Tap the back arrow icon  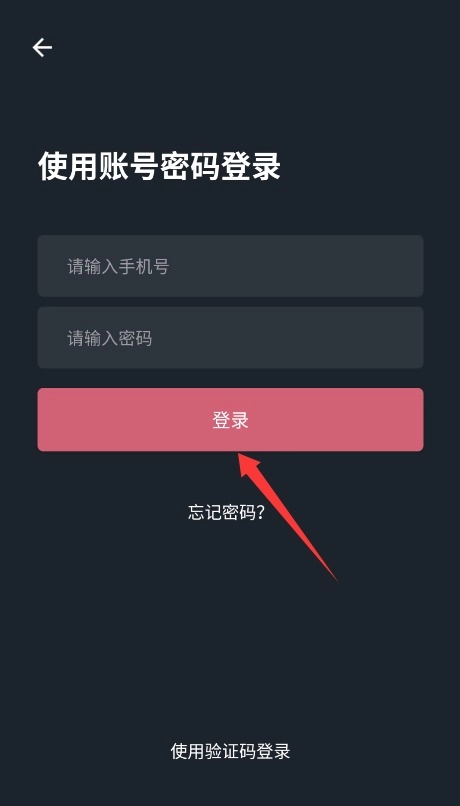pyautogui.click(x=42, y=48)
